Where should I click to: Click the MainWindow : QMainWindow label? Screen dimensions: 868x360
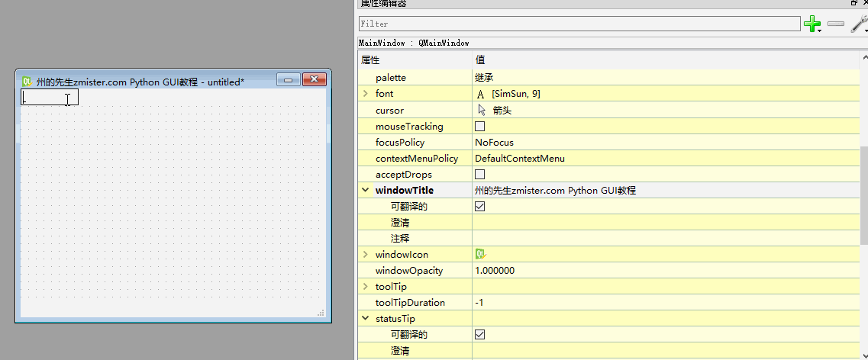pyautogui.click(x=414, y=43)
